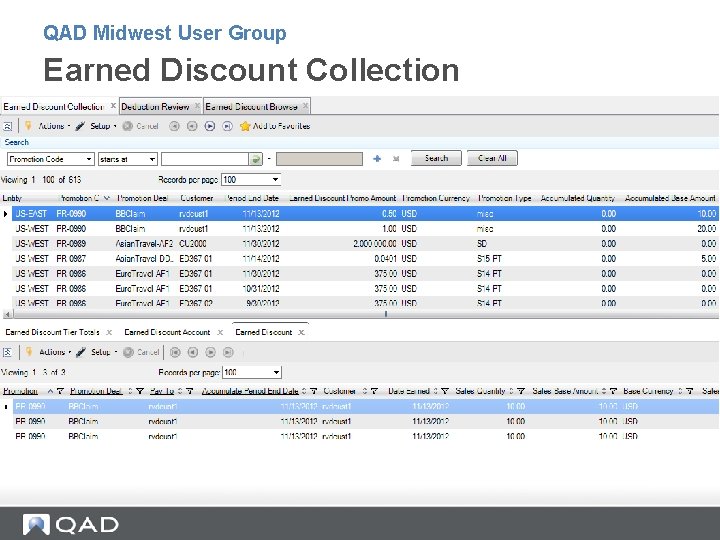Close the Earned Discount Account tab

coord(220,332)
